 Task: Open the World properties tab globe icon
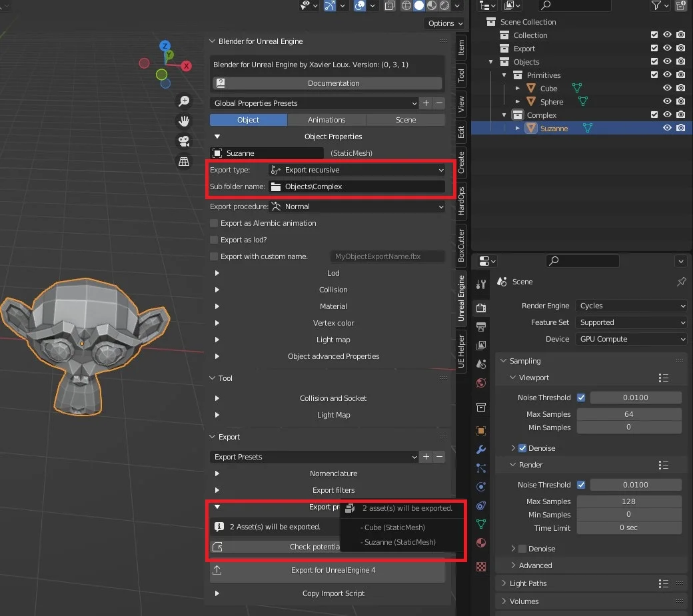481,384
